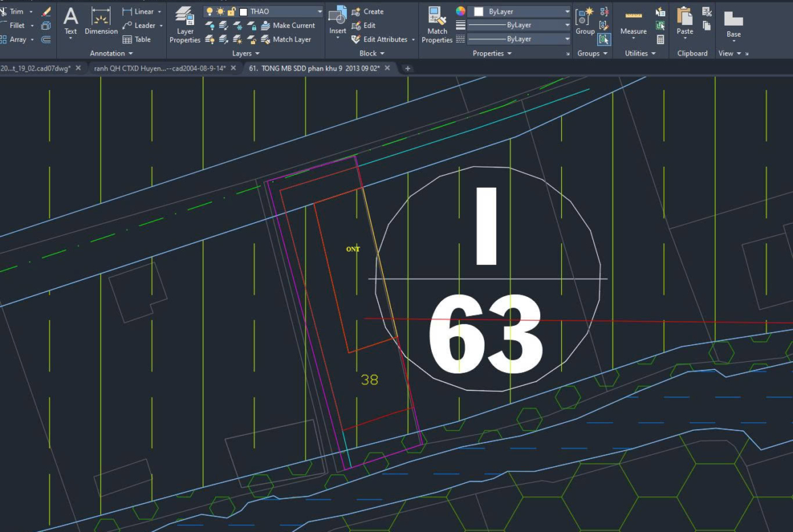This screenshot has width=793, height=532.
Task: Toggle the THAO layer lightbulb on/off
Action: (209, 12)
